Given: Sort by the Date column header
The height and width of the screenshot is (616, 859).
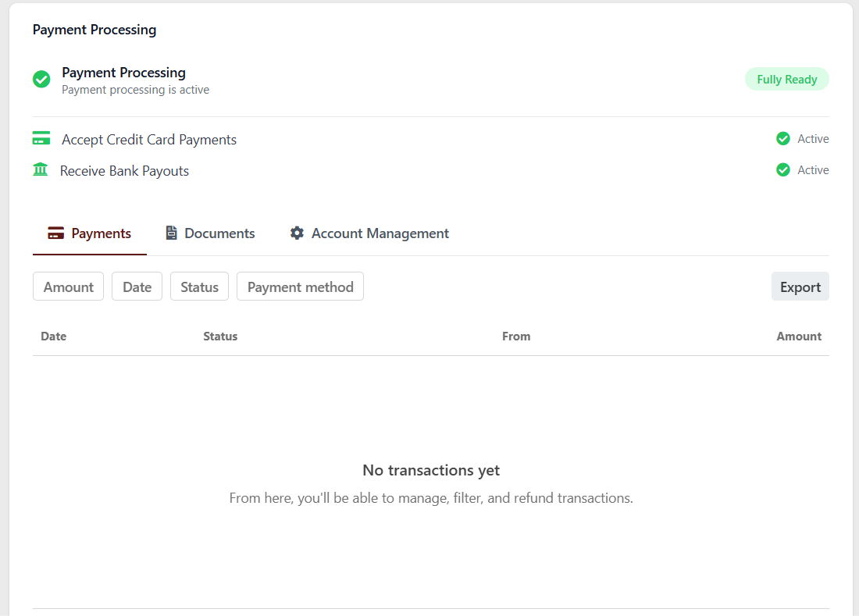Looking at the screenshot, I should 53,336.
